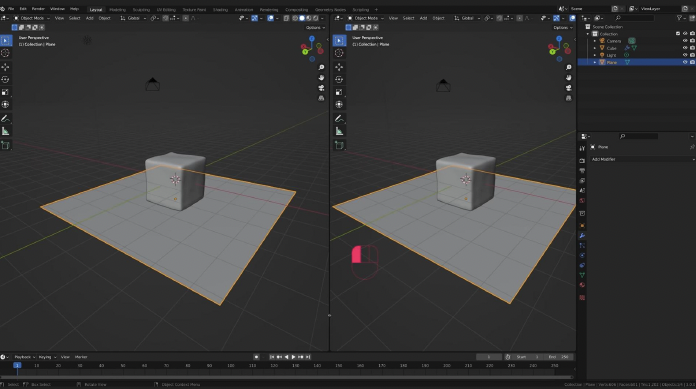The height and width of the screenshot is (389, 696).
Task: Open Object Mode dropdown in left viewport
Action: (x=31, y=18)
